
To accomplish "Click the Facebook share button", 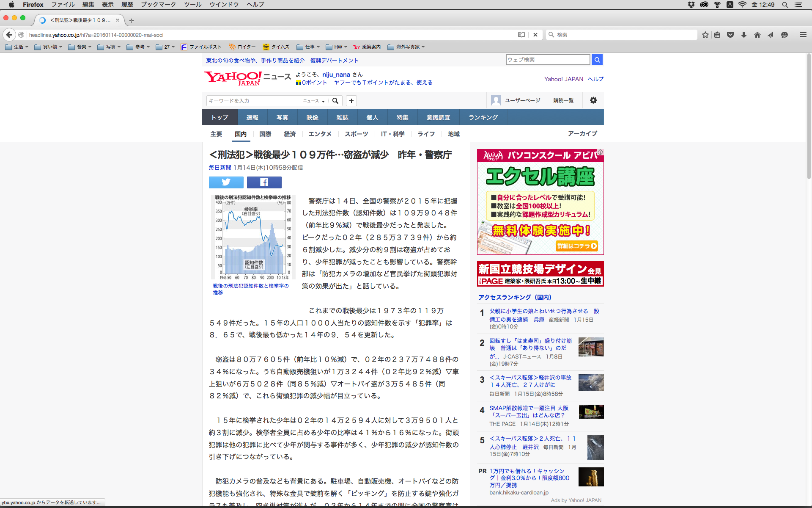I will tap(264, 182).
